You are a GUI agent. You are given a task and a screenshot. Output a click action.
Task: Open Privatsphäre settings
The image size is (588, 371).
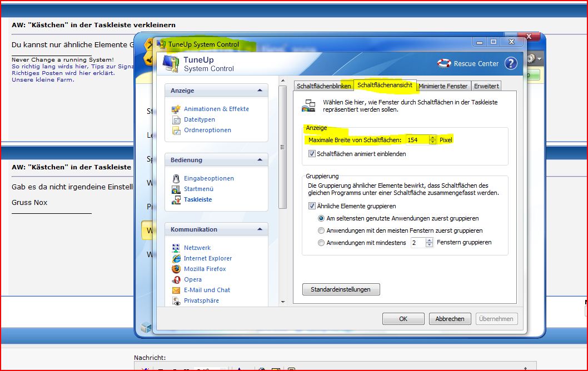pos(201,300)
